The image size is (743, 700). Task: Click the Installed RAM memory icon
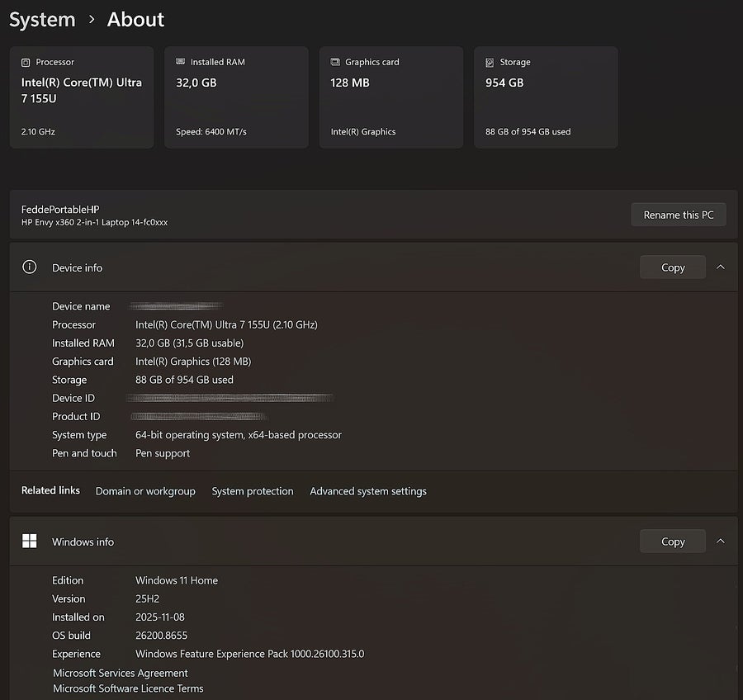click(x=180, y=62)
